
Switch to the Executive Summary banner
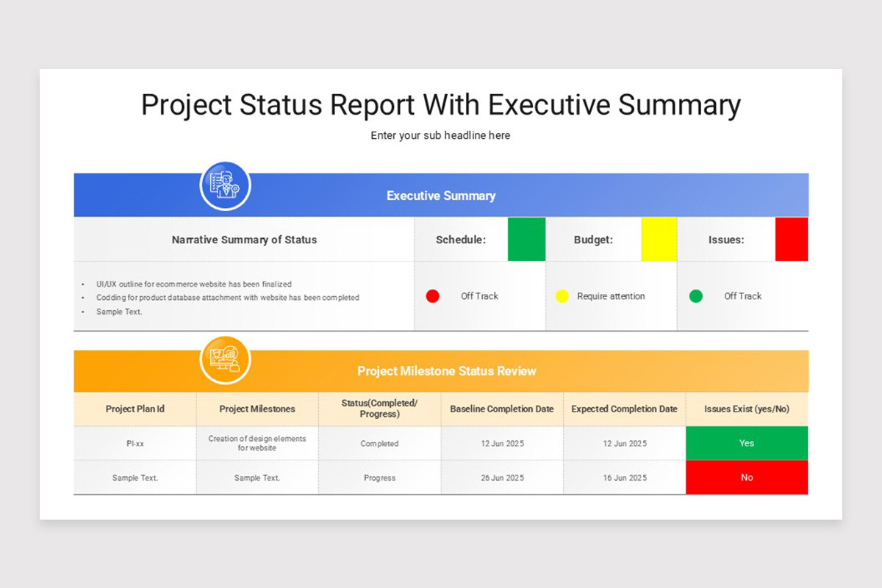coord(441,195)
